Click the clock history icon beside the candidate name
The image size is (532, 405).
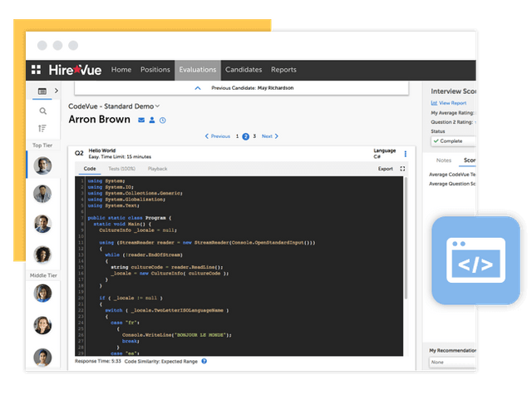(x=163, y=121)
